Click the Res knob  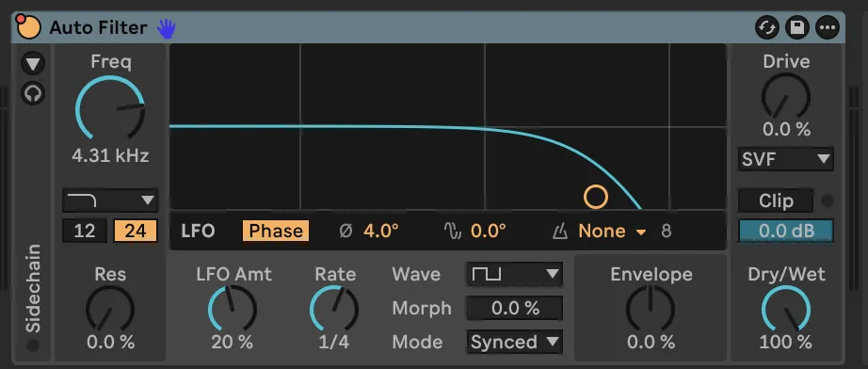click(x=109, y=310)
